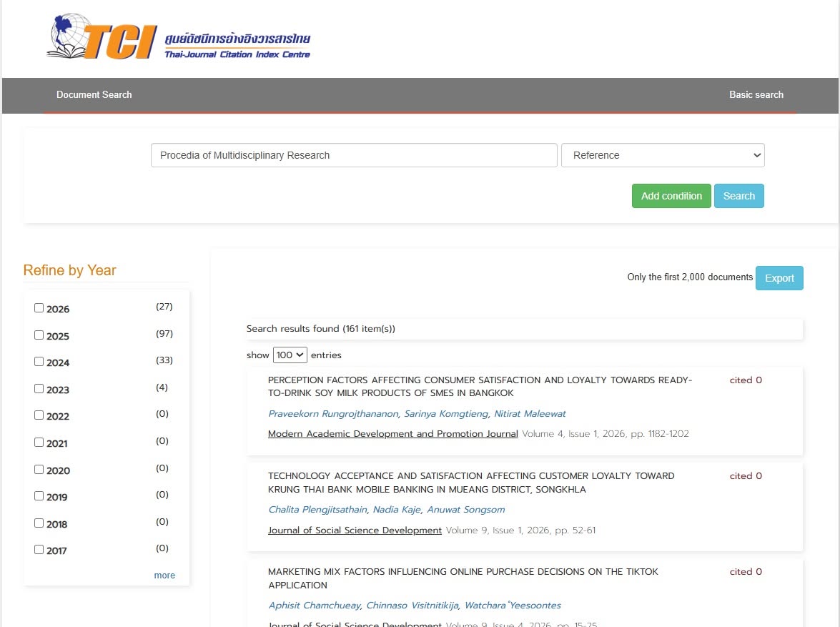Open the Document Search tab
Viewport: 840px width, 627px height.
(94, 95)
